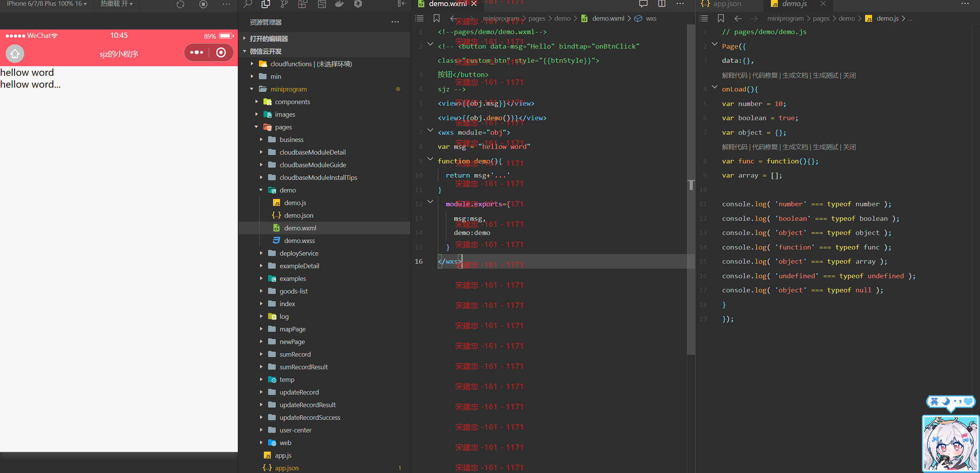The height and width of the screenshot is (473, 980).
Task: Click the comment bubble icon above demo.wxml editor
Action: pos(643,4)
